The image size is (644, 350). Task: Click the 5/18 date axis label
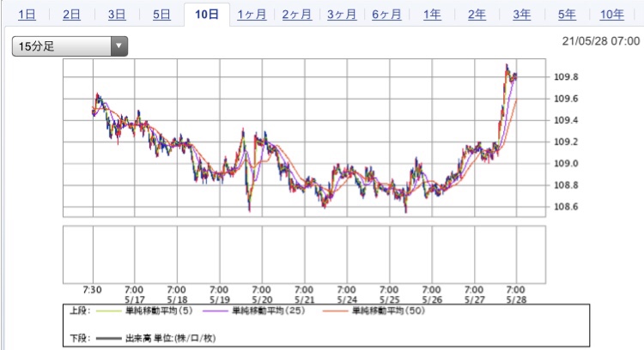[x=177, y=299]
